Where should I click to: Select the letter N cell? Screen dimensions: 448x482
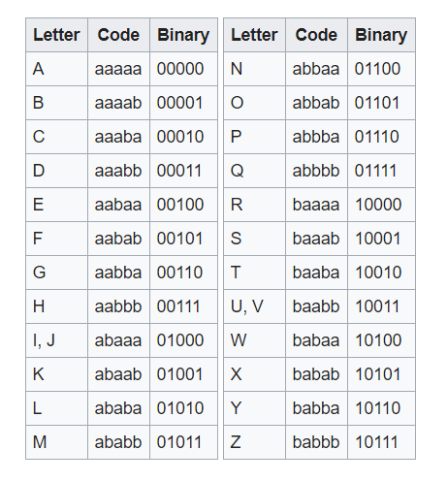click(x=254, y=69)
